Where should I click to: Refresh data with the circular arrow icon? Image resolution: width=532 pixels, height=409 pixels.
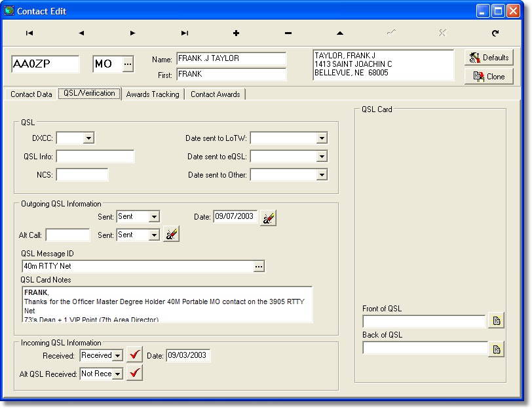click(495, 33)
